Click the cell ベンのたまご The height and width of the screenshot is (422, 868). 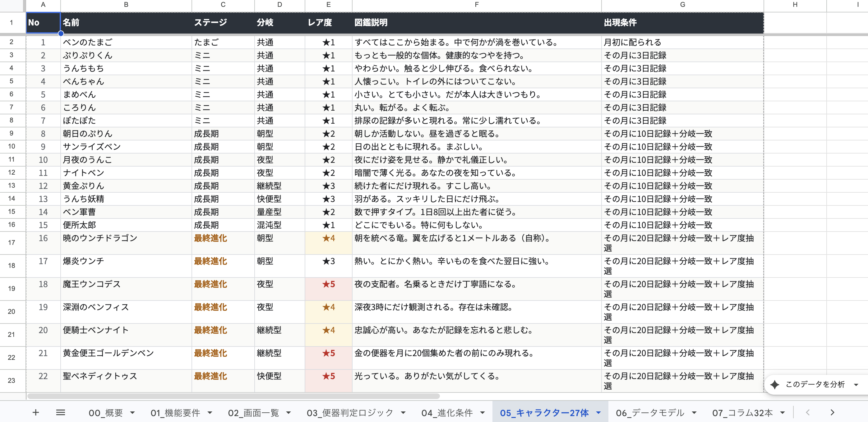tap(126, 43)
